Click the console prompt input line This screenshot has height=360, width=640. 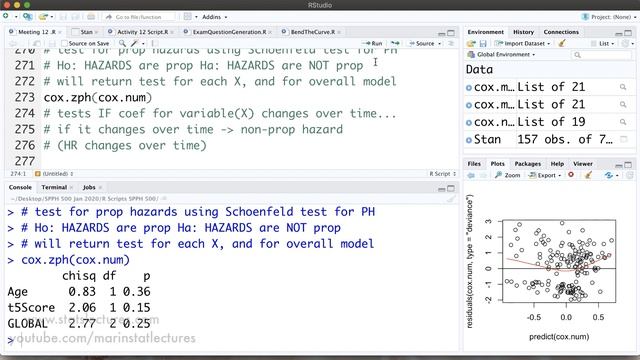(x=231, y=340)
